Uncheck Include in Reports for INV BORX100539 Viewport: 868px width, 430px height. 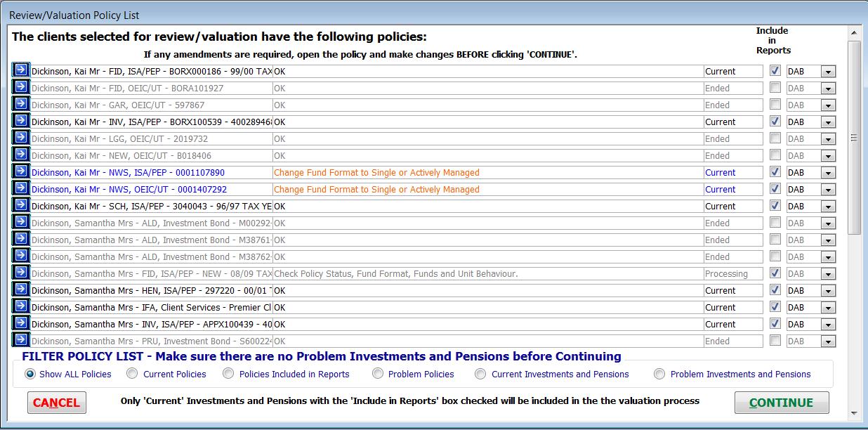coord(775,121)
